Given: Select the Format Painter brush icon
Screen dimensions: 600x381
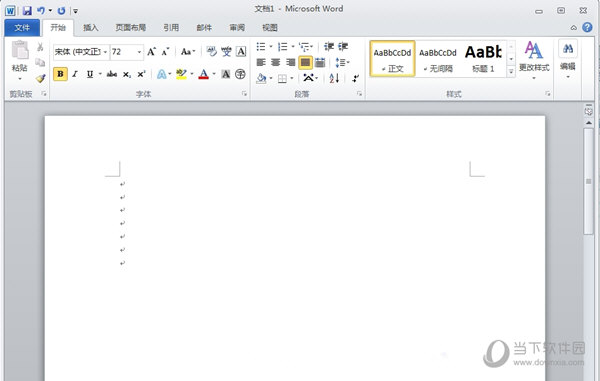Looking at the screenshot, I should [x=40, y=78].
